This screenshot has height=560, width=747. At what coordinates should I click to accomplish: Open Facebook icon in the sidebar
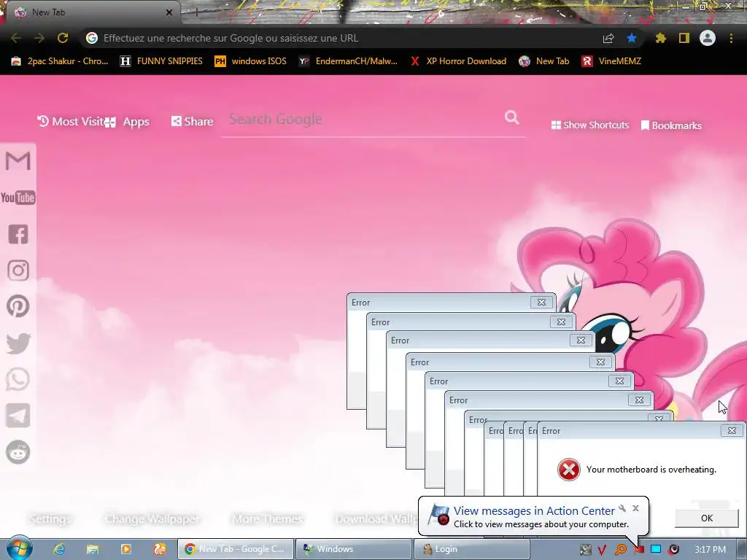(18, 234)
